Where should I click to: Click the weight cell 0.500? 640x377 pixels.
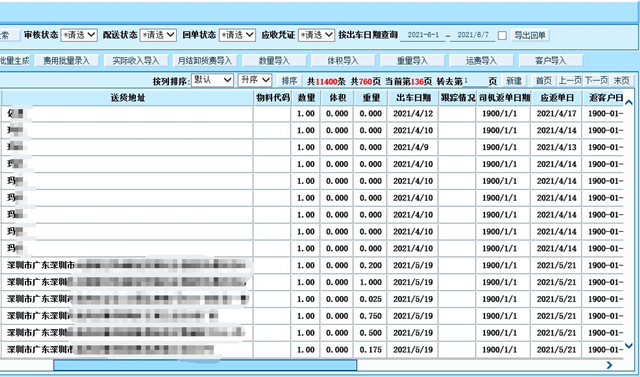click(x=371, y=333)
